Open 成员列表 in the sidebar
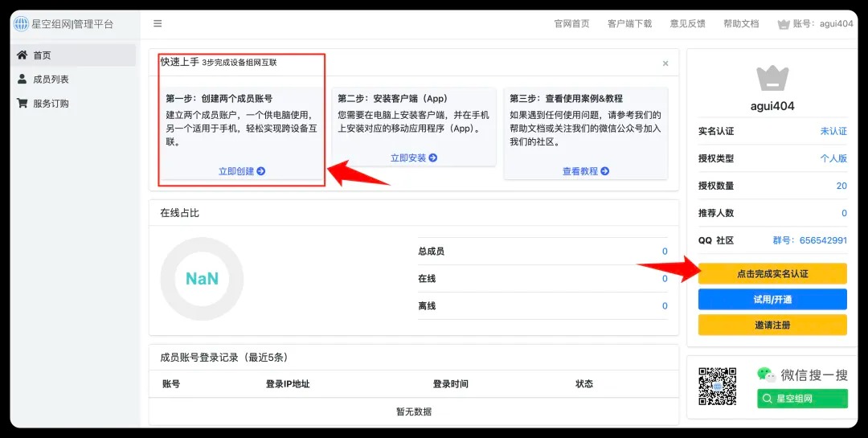868x438 pixels. click(51, 80)
